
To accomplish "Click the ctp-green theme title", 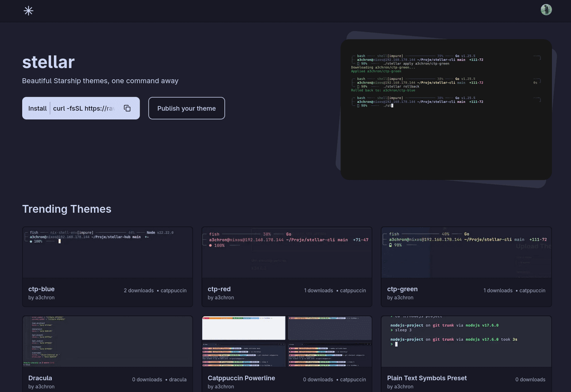I will tap(402, 289).
